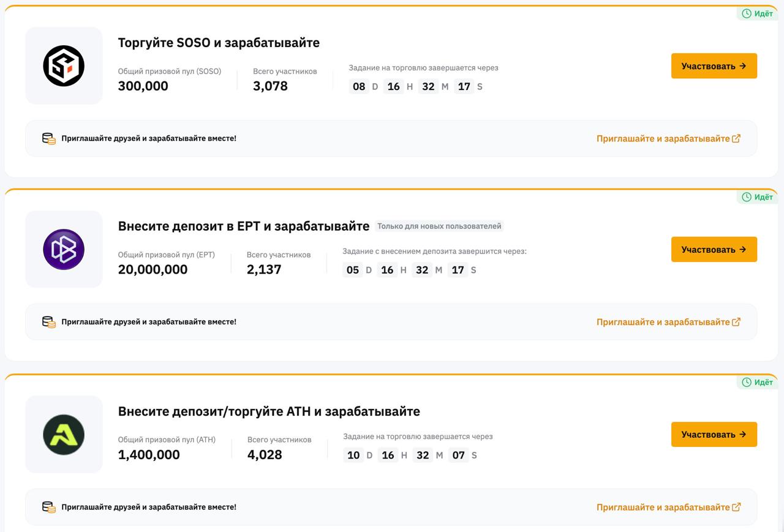Click the clock icon on EPT status badge
The width and height of the screenshot is (784, 532).
coord(747,197)
